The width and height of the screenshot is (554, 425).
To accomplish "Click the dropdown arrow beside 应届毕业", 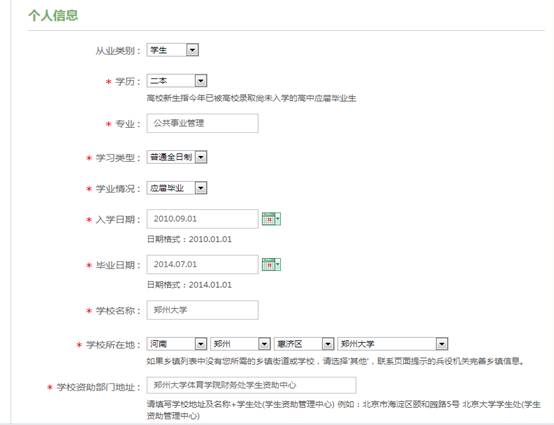I will click(x=201, y=188).
